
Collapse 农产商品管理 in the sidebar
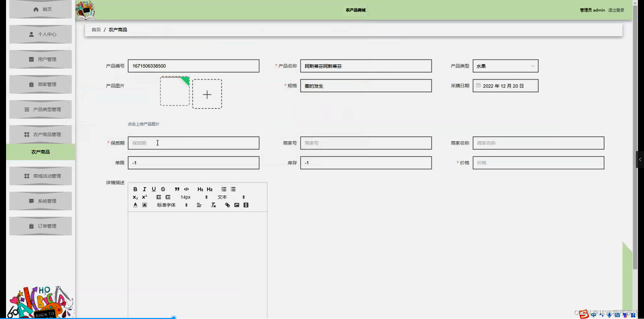click(x=41, y=134)
